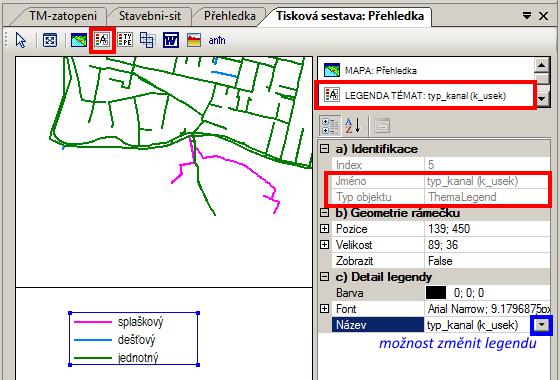Viewport: 560px width, 380px height.
Task: Open the Přehledka tab
Action: 230,16
